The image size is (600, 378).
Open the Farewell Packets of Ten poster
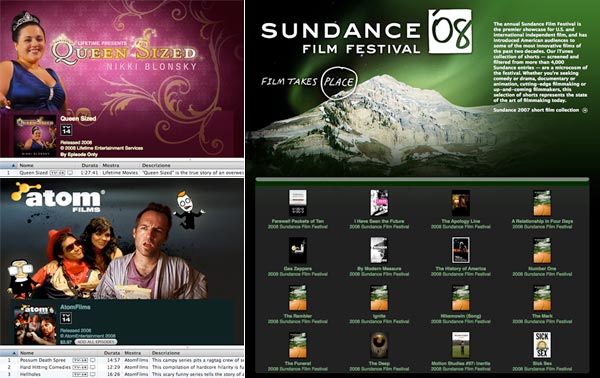(297, 203)
